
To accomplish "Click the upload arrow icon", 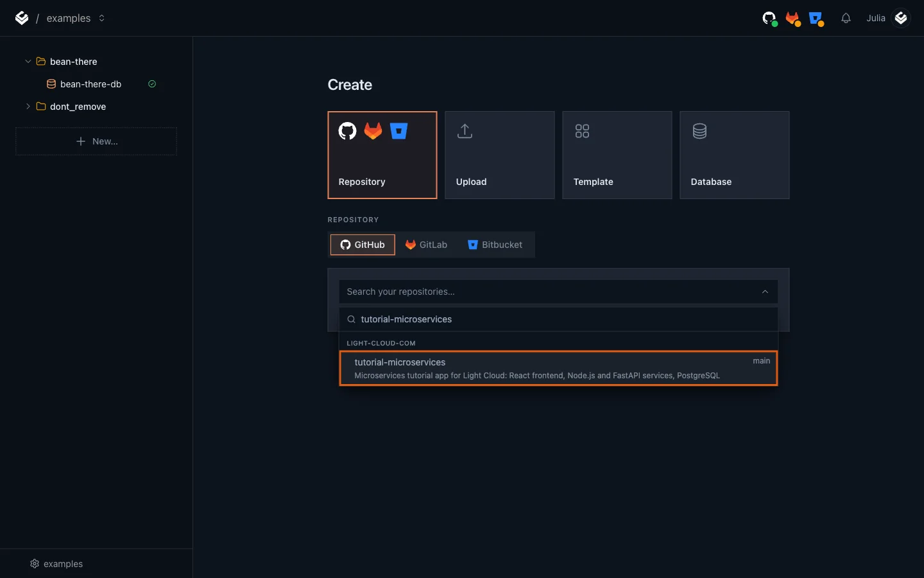I will tap(465, 131).
